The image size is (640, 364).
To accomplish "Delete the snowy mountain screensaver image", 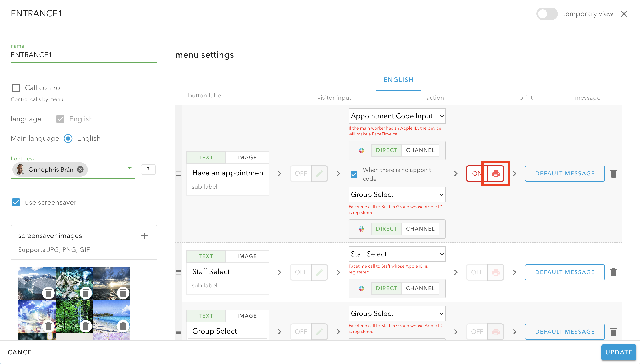I will pyautogui.click(x=48, y=293).
